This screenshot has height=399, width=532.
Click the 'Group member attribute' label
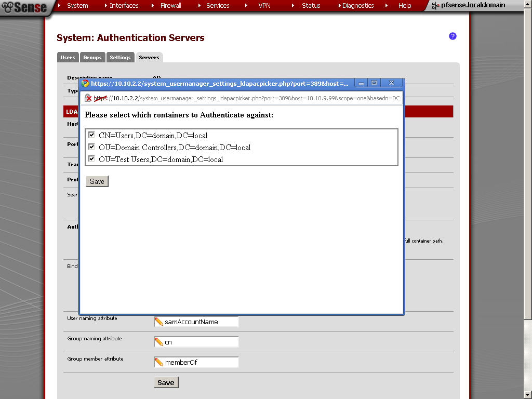(x=96, y=358)
